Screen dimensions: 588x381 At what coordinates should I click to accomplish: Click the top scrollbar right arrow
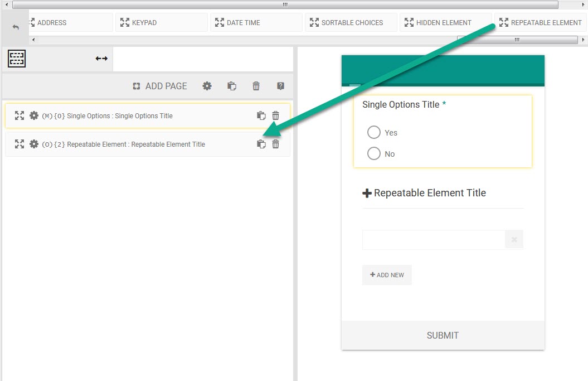[583, 4]
